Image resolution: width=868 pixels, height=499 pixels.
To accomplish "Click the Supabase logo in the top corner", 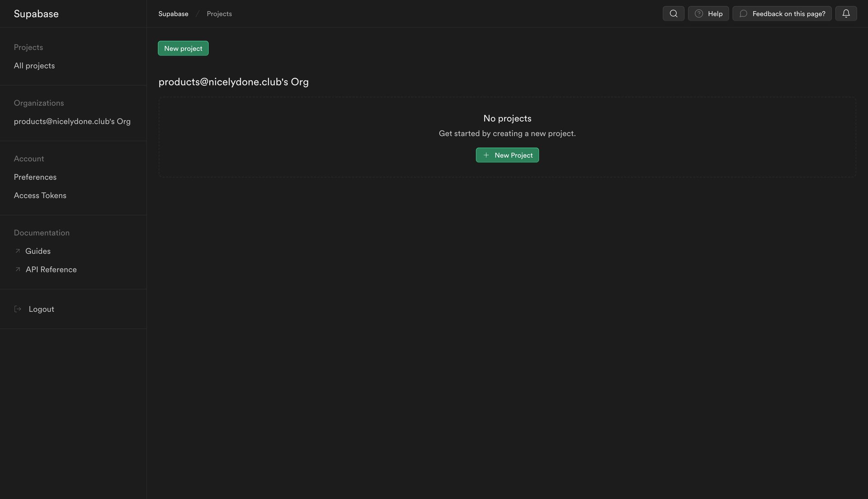I will point(36,13).
